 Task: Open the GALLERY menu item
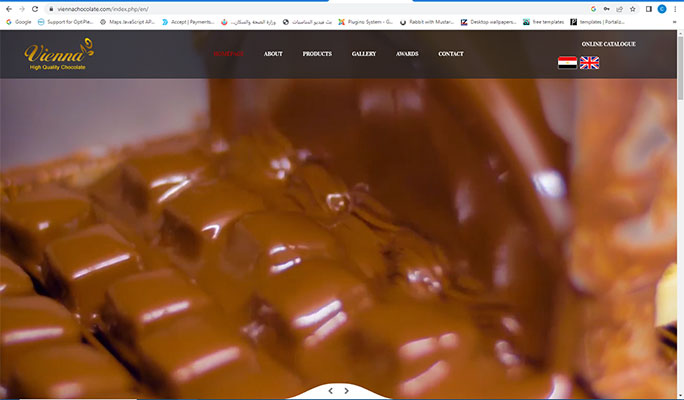[x=364, y=54]
